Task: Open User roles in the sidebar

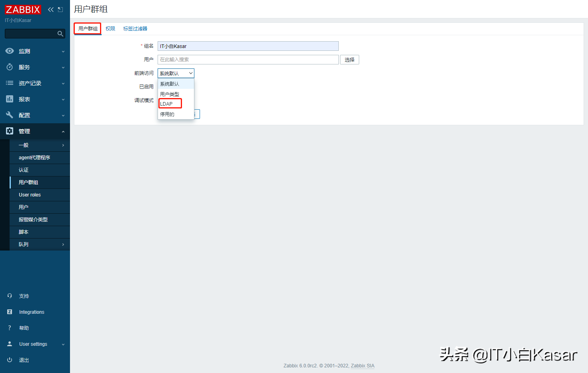Action: (40, 195)
